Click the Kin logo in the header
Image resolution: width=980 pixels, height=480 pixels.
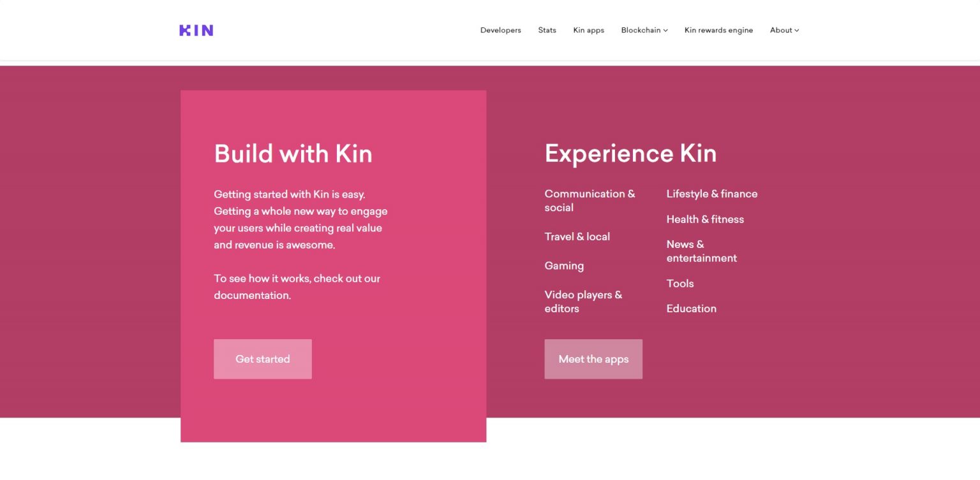[196, 30]
